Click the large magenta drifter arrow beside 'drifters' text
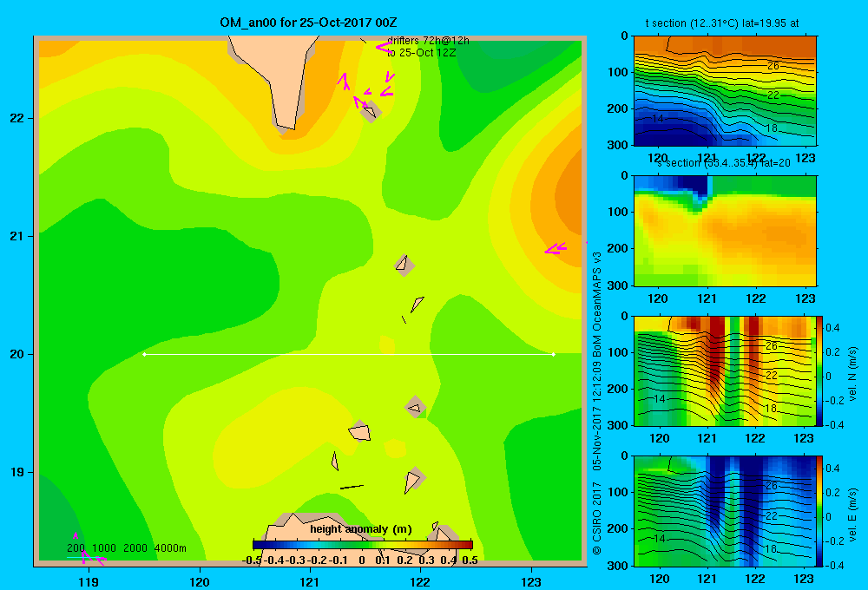Screen dimensions: 868x590 point(384,48)
